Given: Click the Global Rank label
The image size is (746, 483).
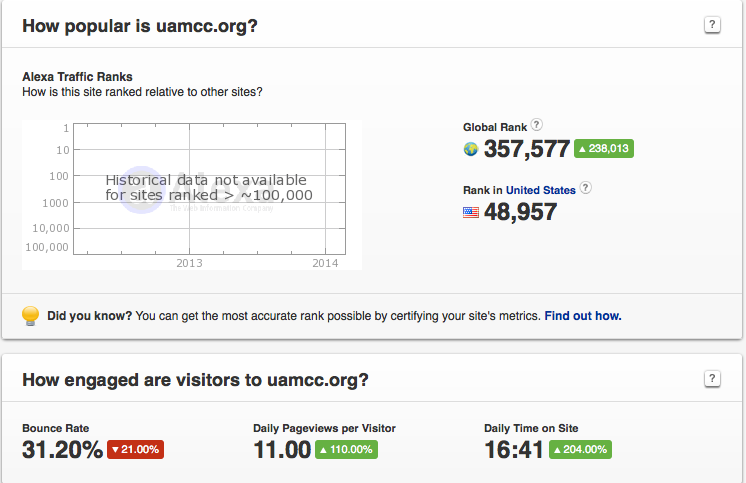Looking at the screenshot, I should pyautogui.click(x=495, y=128).
